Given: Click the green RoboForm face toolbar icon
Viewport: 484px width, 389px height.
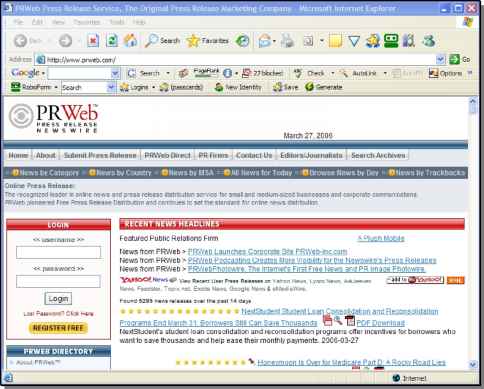Looking at the screenshot, I should click(x=391, y=41).
